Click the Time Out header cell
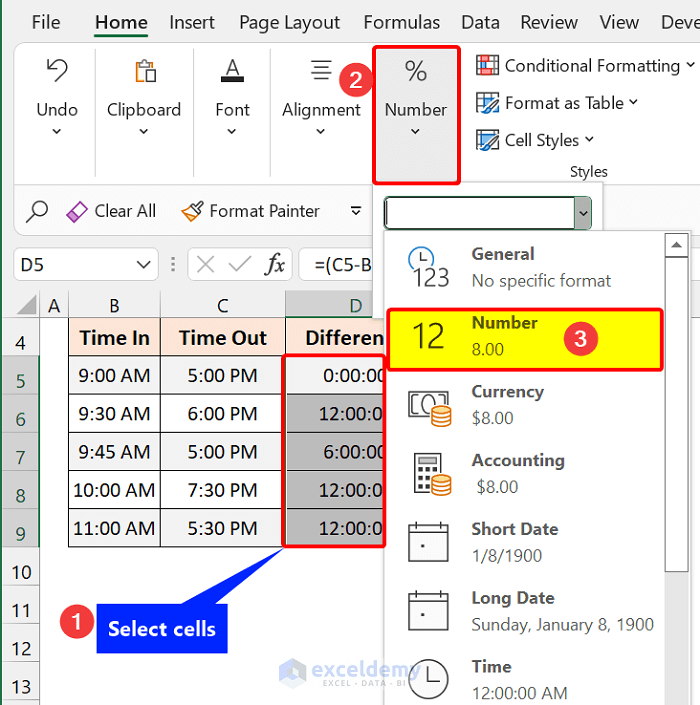The height and width of the screenshot is (705, 700). point(223,338)
